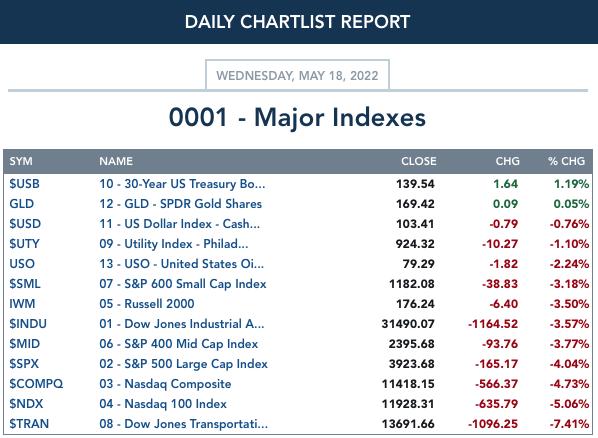Click the IWM symbol link

(x=22, y=304)
